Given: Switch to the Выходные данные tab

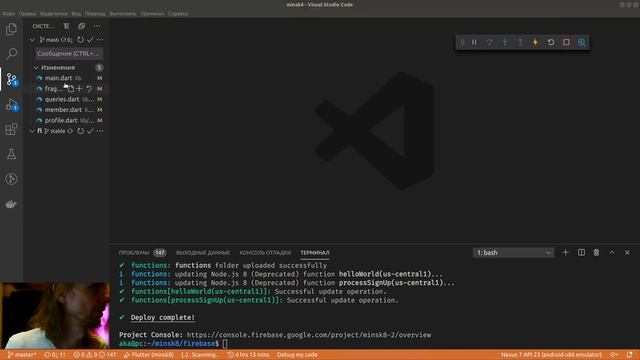Looking at the screenshot, I should pyautogui.click(x=203, y=253).
